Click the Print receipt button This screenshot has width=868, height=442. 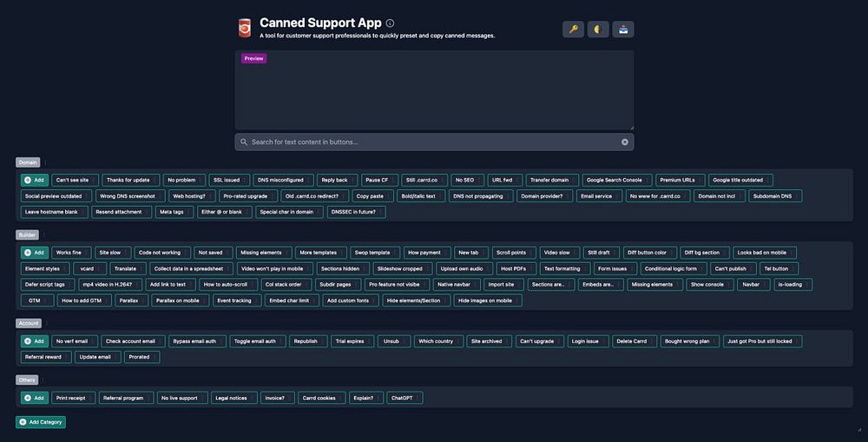coord(73,398)
